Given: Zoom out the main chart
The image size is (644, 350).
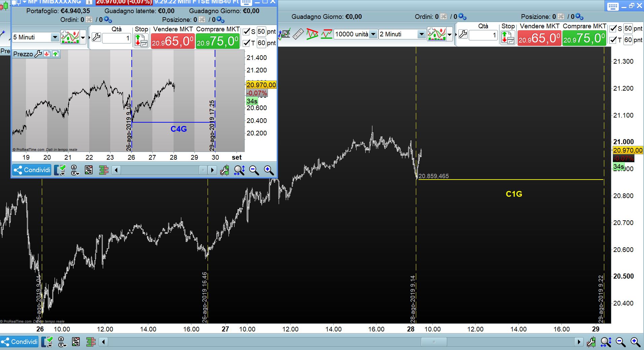Looking at the screenshot, I should (621, 342).
